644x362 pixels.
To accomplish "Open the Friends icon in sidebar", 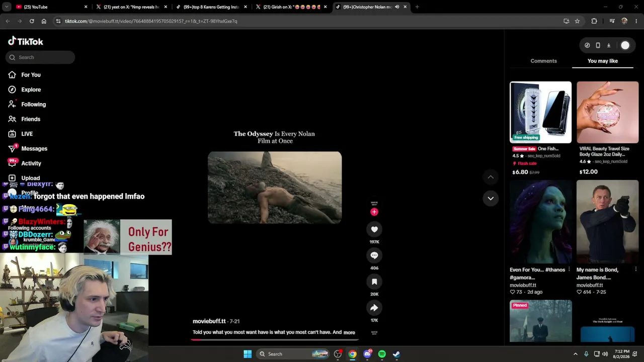I will tap(12, 119).
